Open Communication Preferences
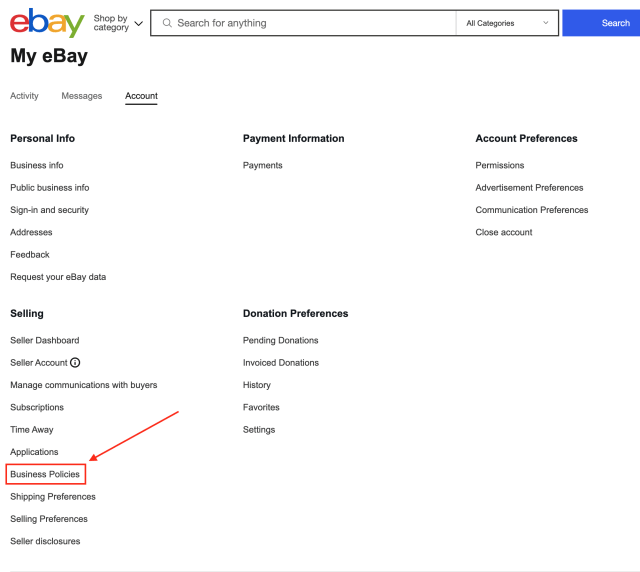The image size is (640, 572). click(531, 210)
